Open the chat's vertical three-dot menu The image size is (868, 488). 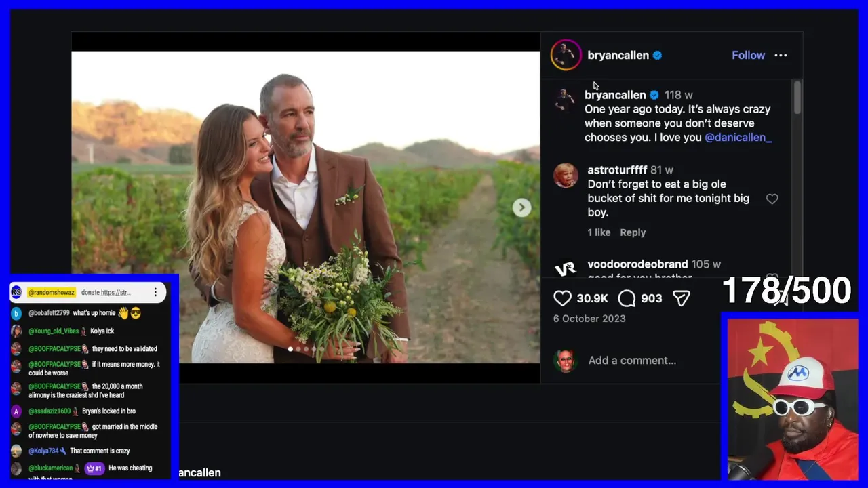coord(155,293)
